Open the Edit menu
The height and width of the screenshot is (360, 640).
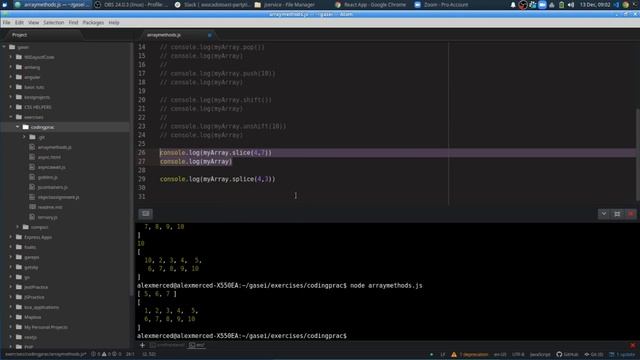[19, 22]
